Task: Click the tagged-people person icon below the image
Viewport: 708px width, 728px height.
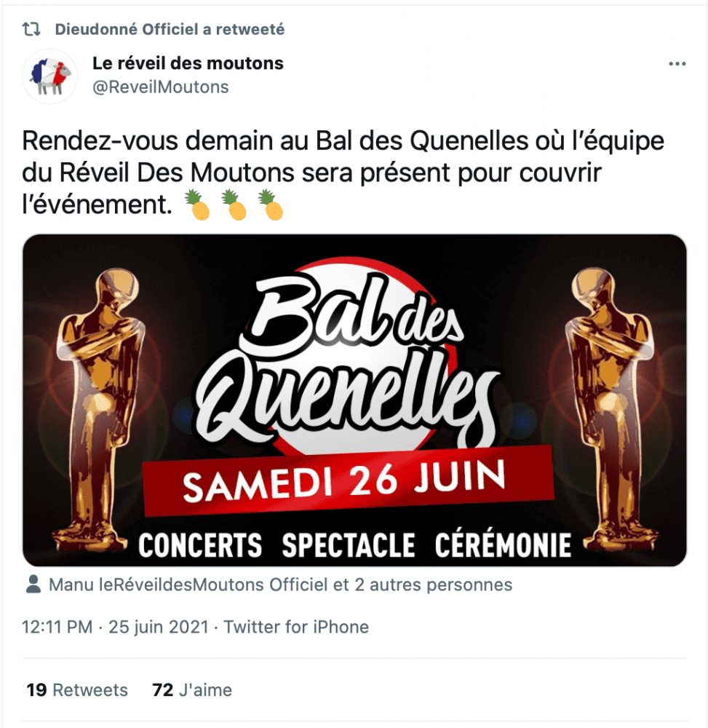Action: [x=33, y=584]
